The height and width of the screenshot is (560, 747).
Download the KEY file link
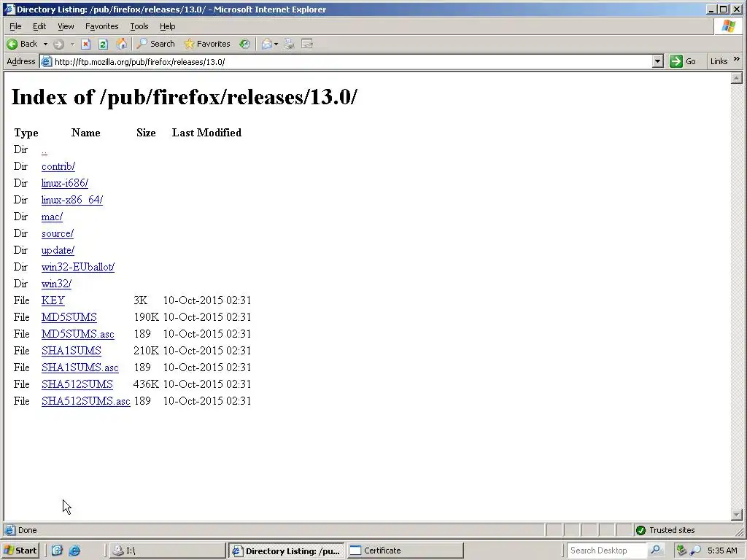click(x=53, y=300)
